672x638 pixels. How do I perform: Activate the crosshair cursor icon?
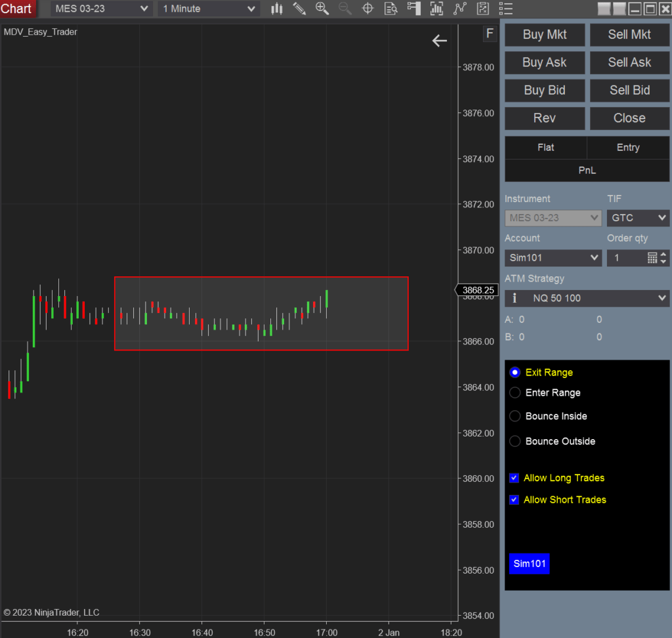(367, 9)
